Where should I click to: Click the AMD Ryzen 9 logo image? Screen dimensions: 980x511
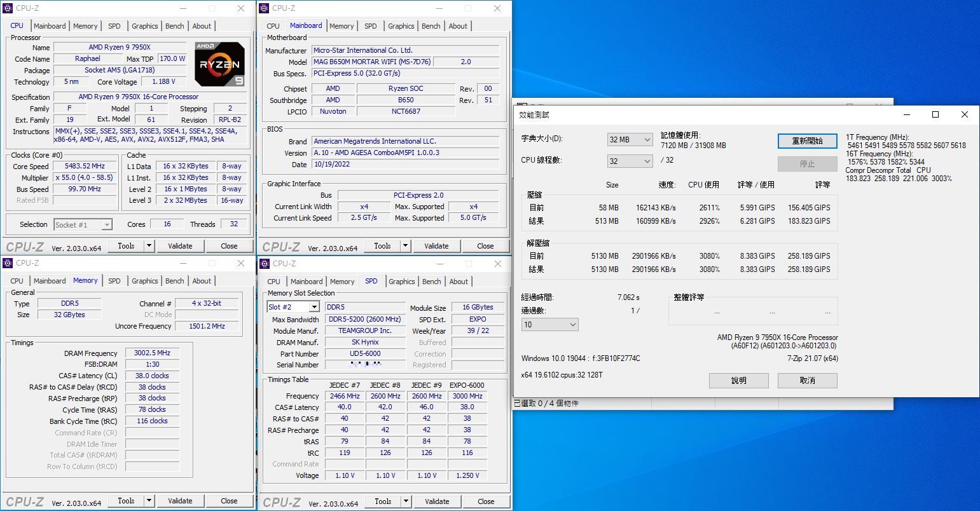point(219,64)
